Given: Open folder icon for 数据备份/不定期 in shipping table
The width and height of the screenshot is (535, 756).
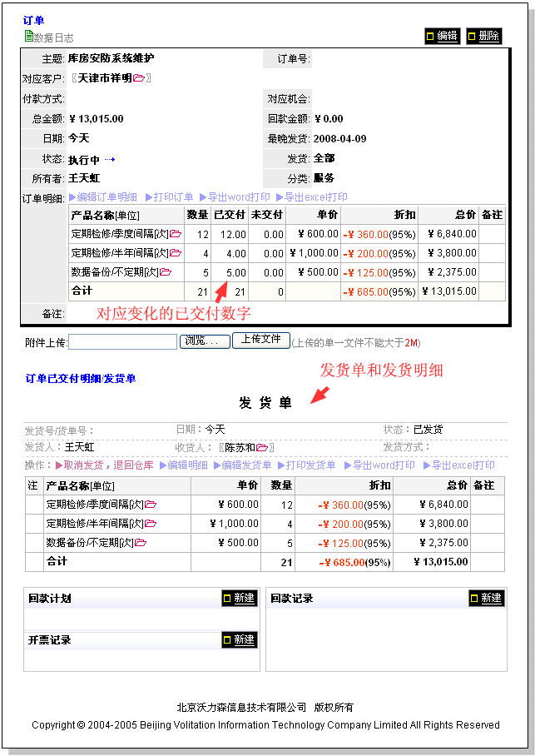Looking at the screenshot, I should click(141, 543).
